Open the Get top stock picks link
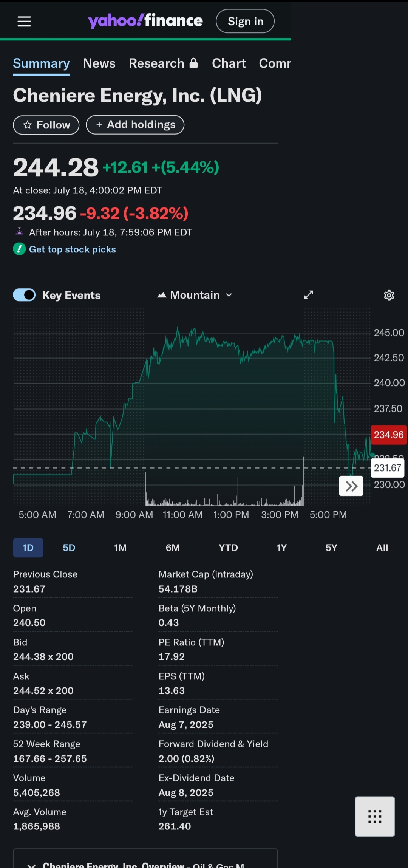This screenshot has width=408, height=868. click(x=73, y=249)
